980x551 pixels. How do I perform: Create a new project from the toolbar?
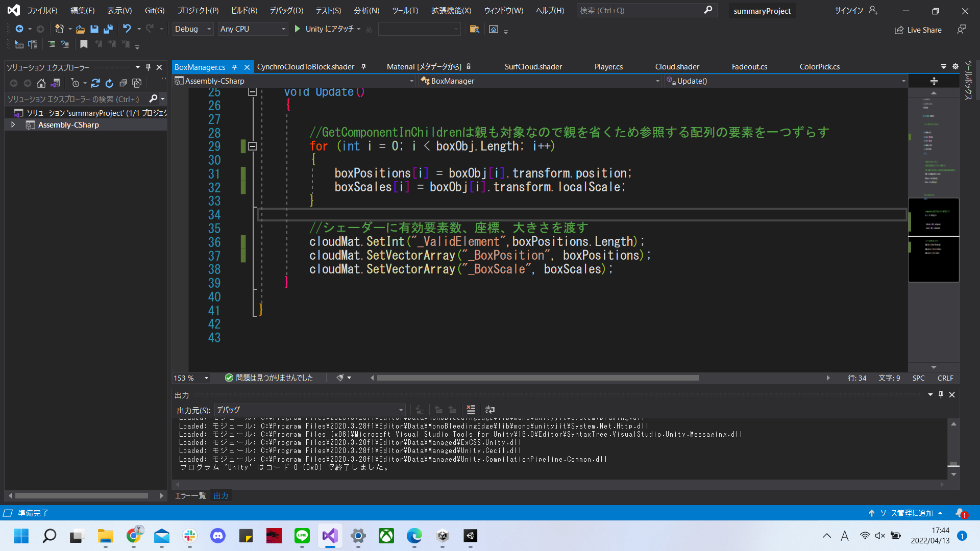click(x=59, y=29)
